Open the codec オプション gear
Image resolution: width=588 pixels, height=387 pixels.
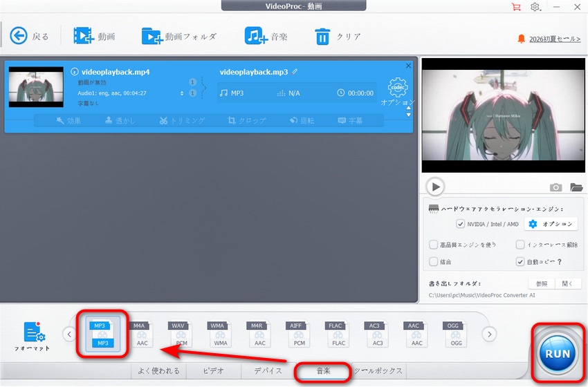pos(398,87)
